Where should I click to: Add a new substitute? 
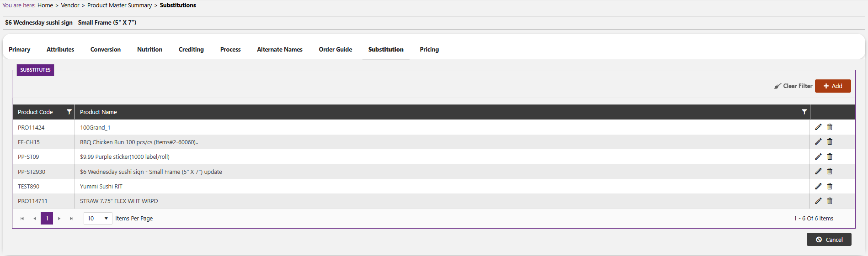point(833,86)
